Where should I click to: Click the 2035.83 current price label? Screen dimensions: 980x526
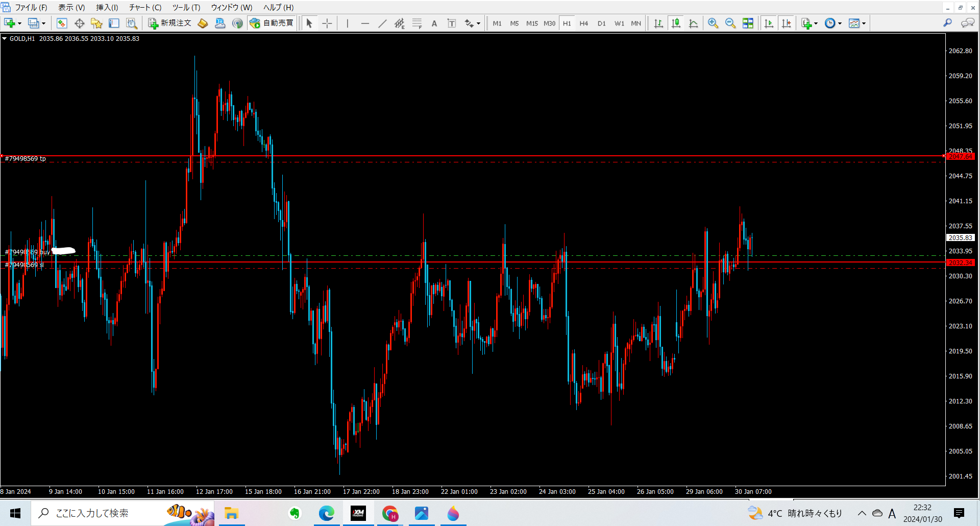(x=960, y=237)
